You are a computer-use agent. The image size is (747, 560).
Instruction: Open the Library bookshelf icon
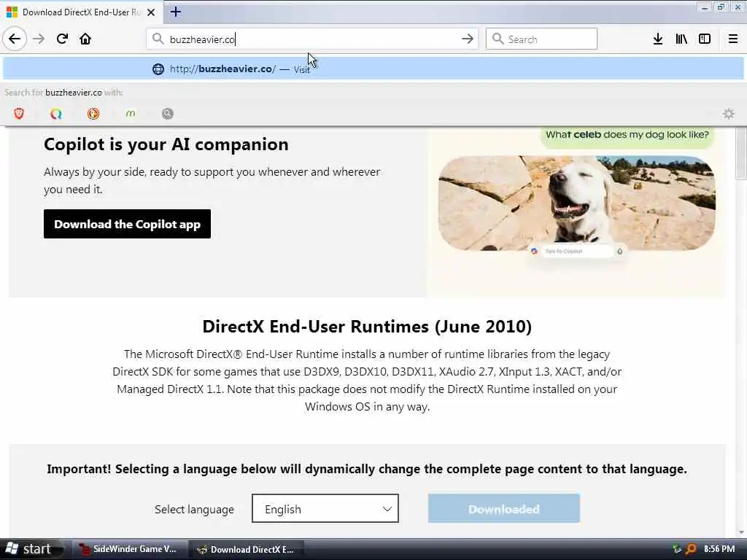coord(681,39)
